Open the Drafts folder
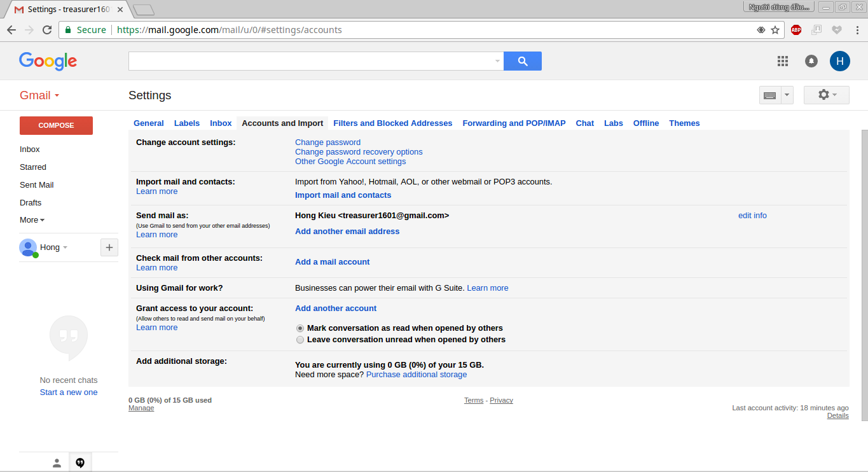 (31, 203)
